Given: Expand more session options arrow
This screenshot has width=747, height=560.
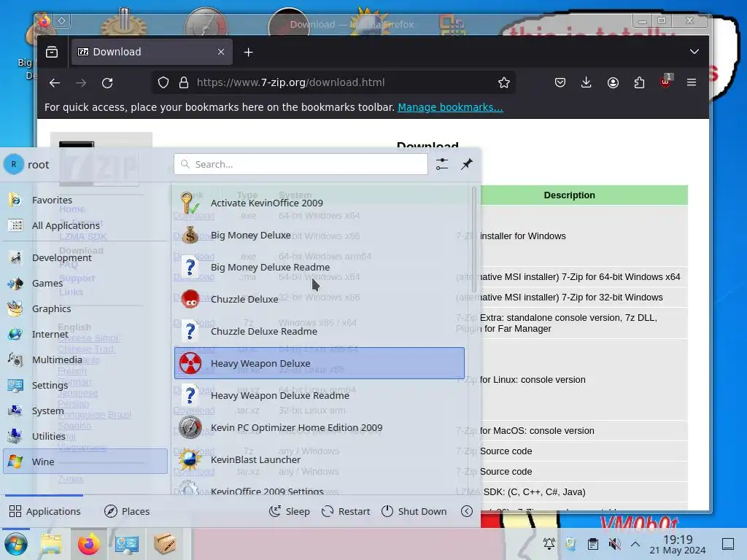Looking at the screenshot, I should (467, 511).
